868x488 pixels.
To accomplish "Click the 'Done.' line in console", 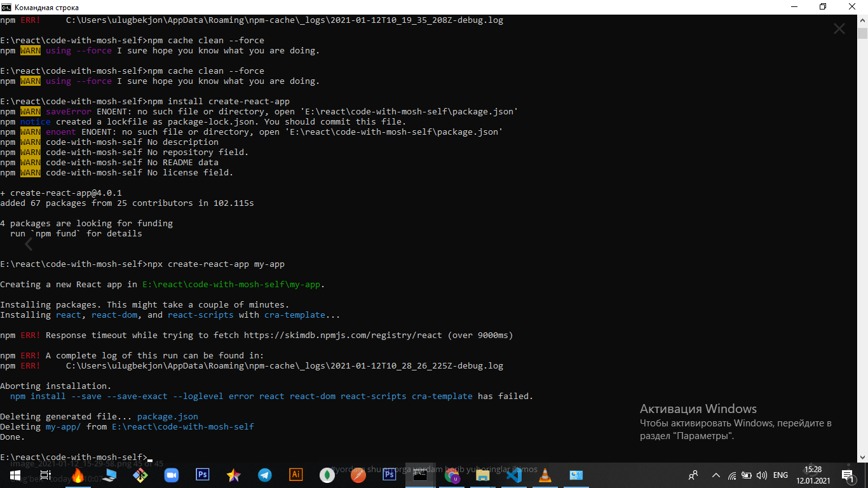I will coord(13,437).
